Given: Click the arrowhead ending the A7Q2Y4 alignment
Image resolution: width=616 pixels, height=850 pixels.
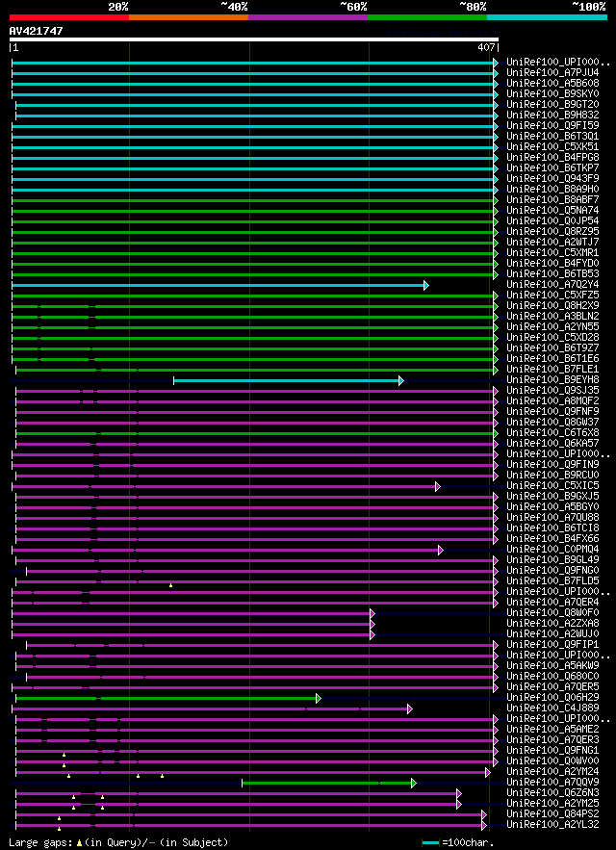Looking at the screenshot, I should coord(426,285).
